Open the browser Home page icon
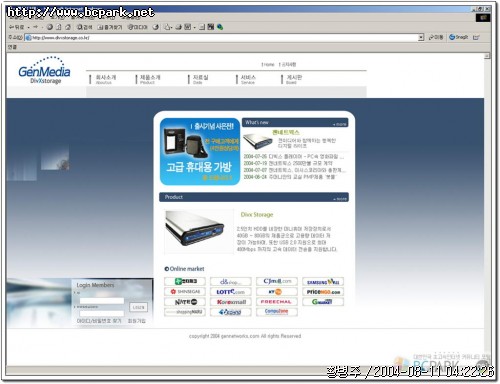500x384 pixels. pos(68,27)
